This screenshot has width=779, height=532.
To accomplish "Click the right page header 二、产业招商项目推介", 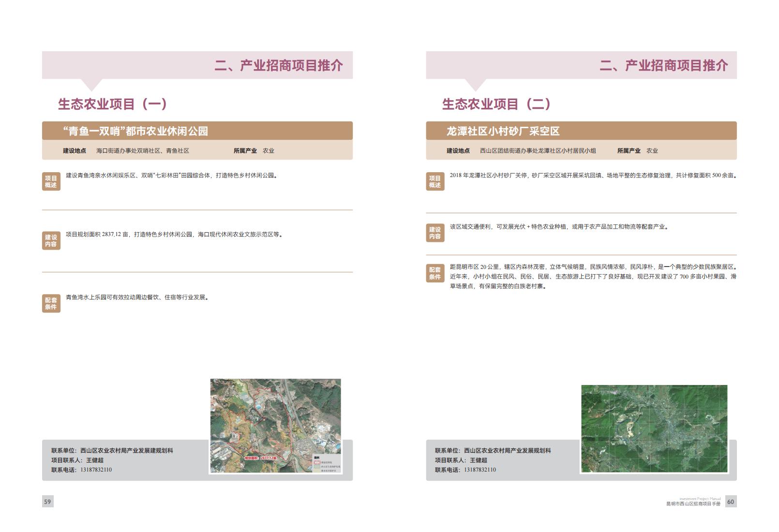I will 664,65.
